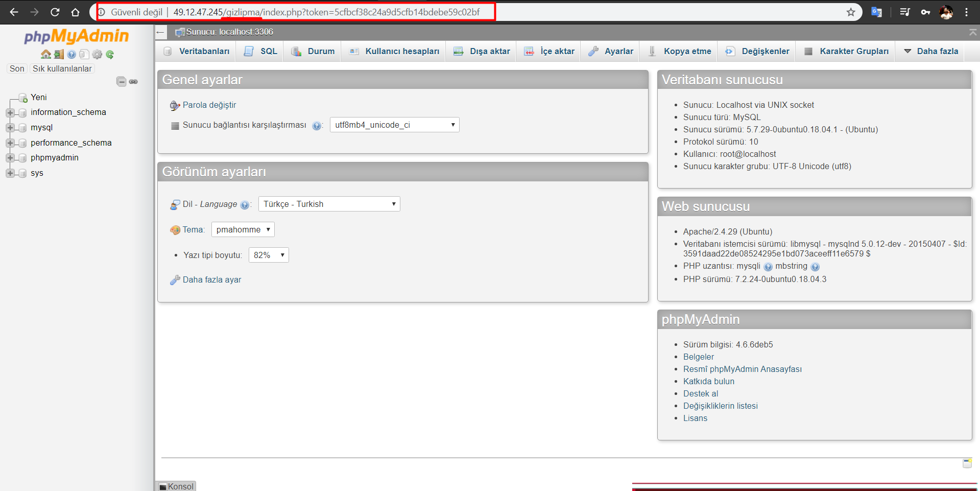Select the Yeni new database tree item

39,97
